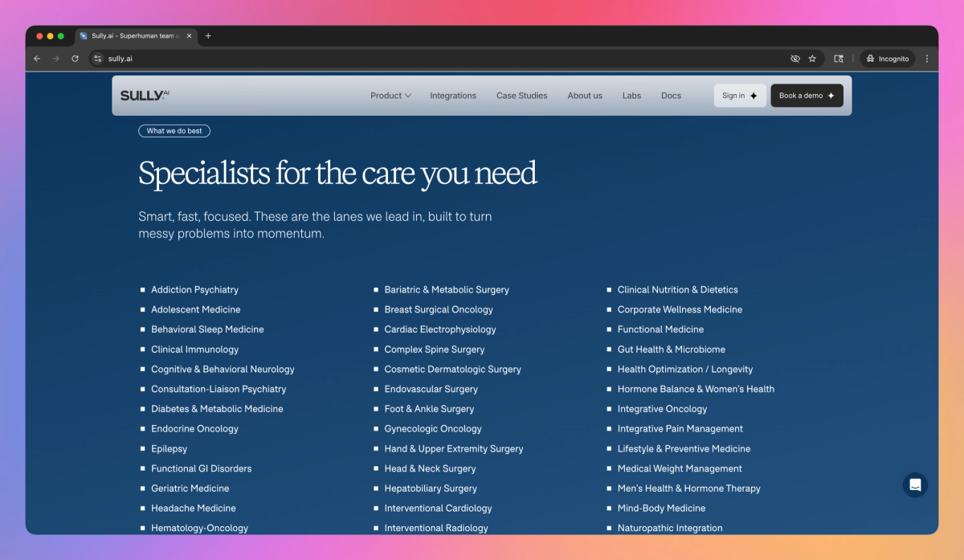Screen dimensions: 964x560
Task: Click Book a demo button
Action: pos(807,96)
